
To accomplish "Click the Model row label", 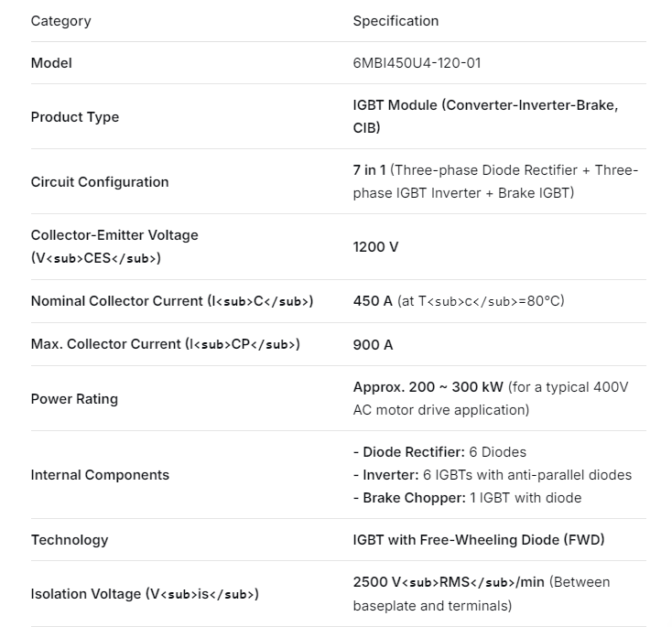I will pos(51,63).
